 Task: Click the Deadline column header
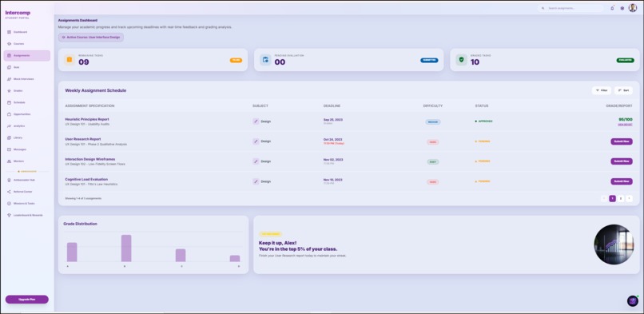[332, 106]
